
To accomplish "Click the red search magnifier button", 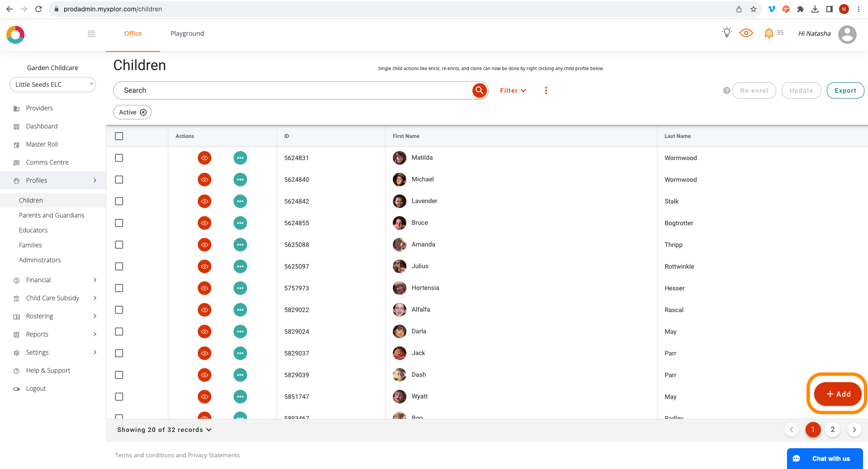I will [479, 90].
